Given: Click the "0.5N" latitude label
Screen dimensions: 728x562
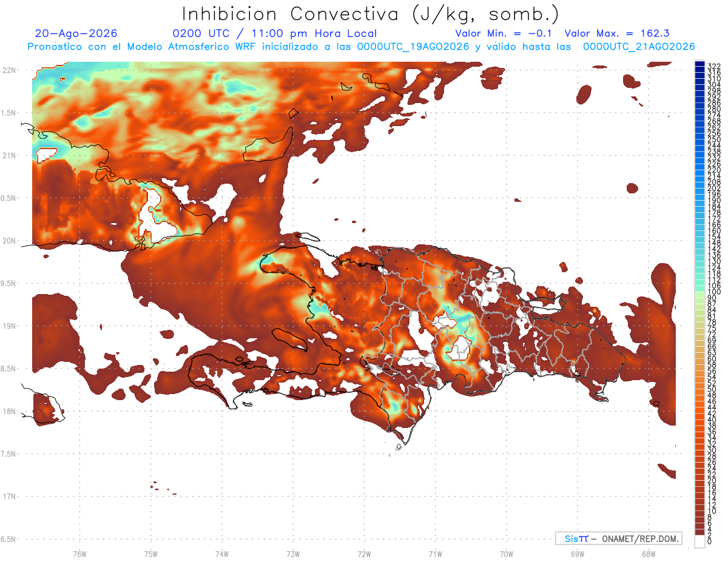Looking at the screenshot, I should (x=8, y=198).
